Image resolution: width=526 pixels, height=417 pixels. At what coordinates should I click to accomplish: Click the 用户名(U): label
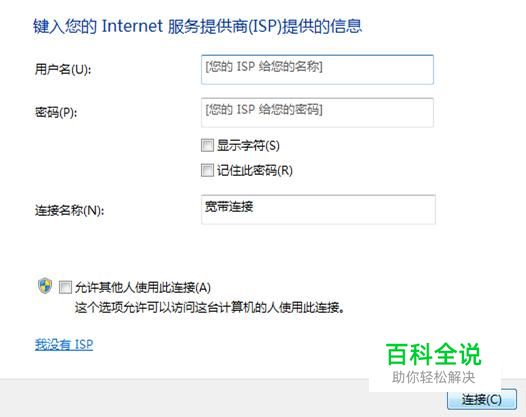point(63,69)
